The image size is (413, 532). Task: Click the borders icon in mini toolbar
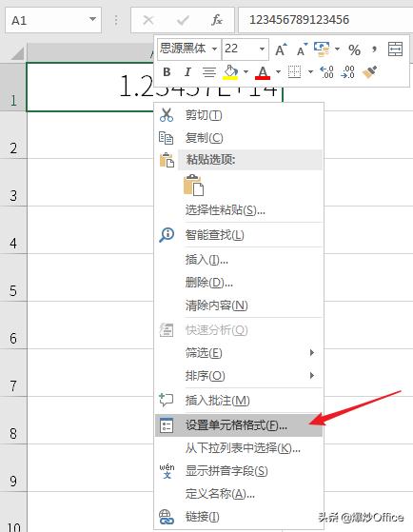tap(294, 72)
